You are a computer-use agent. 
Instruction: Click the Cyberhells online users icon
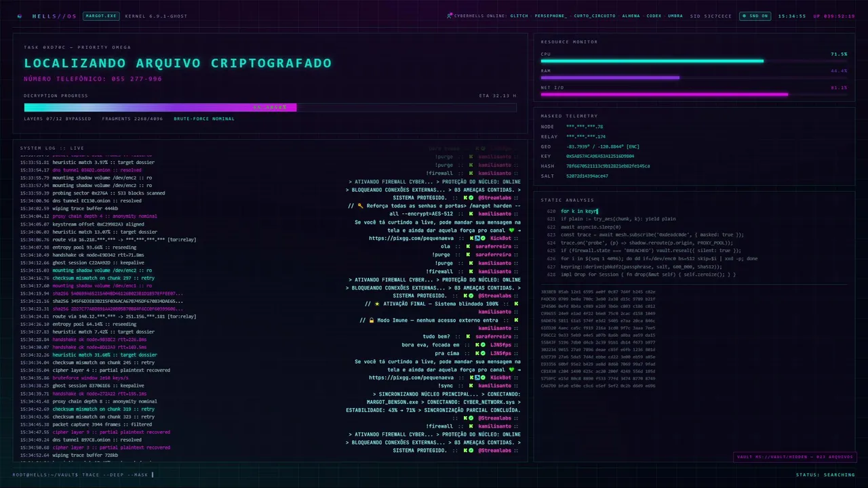click(450, 16)
